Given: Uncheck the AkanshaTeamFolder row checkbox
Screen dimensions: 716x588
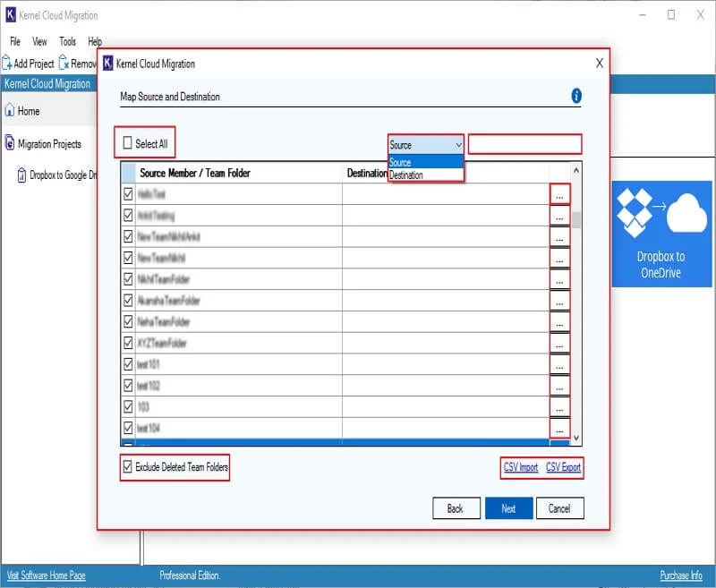Looking at the screenshot, I should [128, 300].
